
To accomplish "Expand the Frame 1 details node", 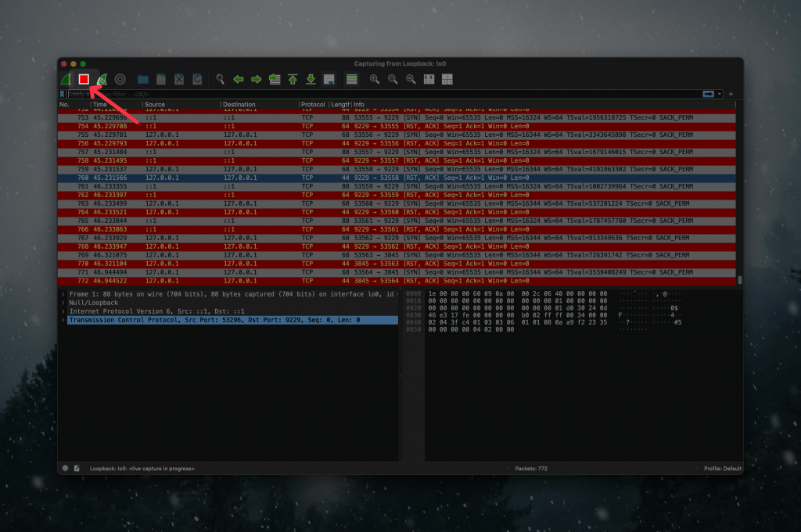I will pyautogui.click(x=63, y=294).
